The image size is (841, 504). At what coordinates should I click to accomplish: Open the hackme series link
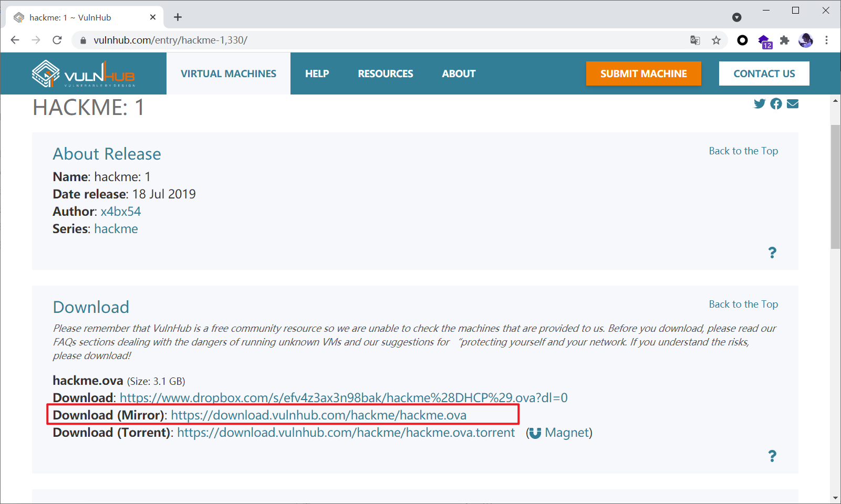point(116,229)
